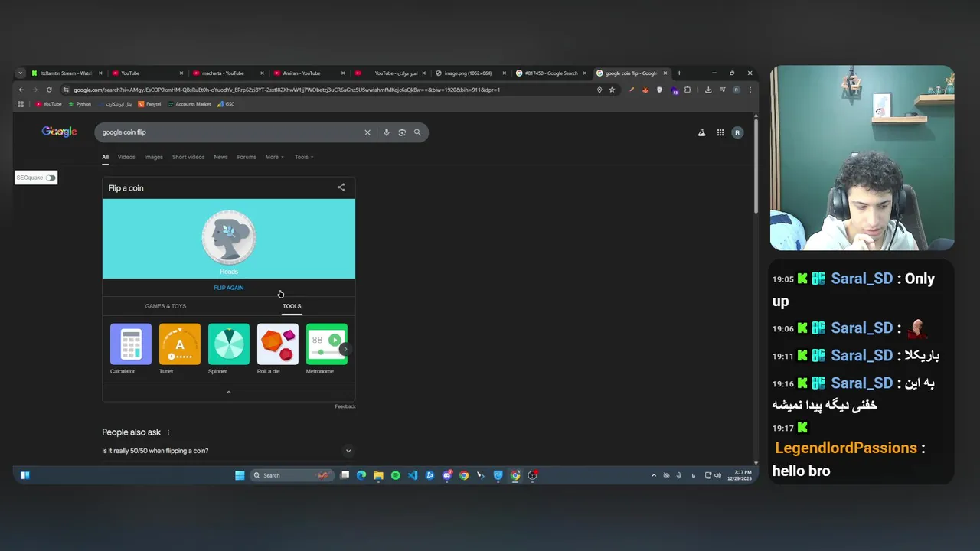Open the Google account avatar
The image size is (980, 551).
click(x=737, y=132)
